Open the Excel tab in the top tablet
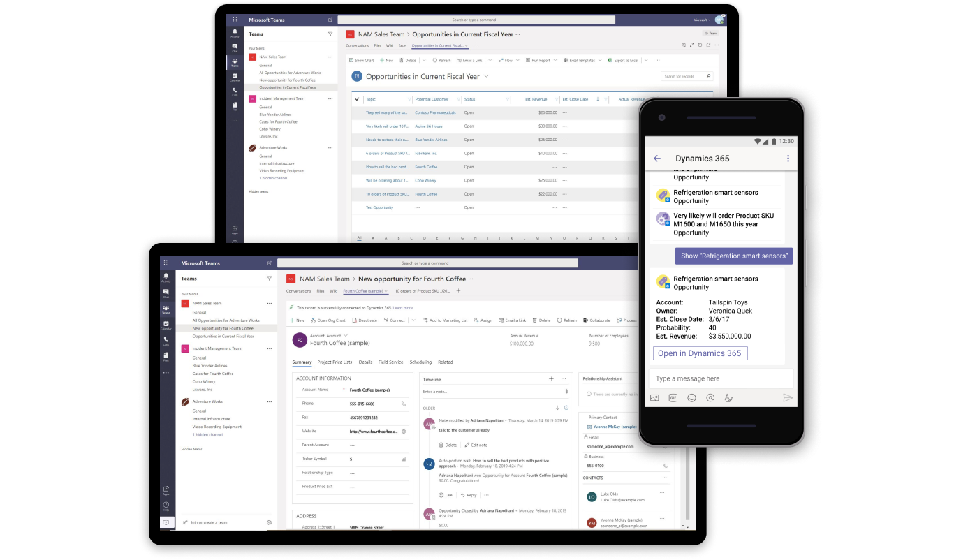This screenshot has height=560, width=954. tap(402, 46)
